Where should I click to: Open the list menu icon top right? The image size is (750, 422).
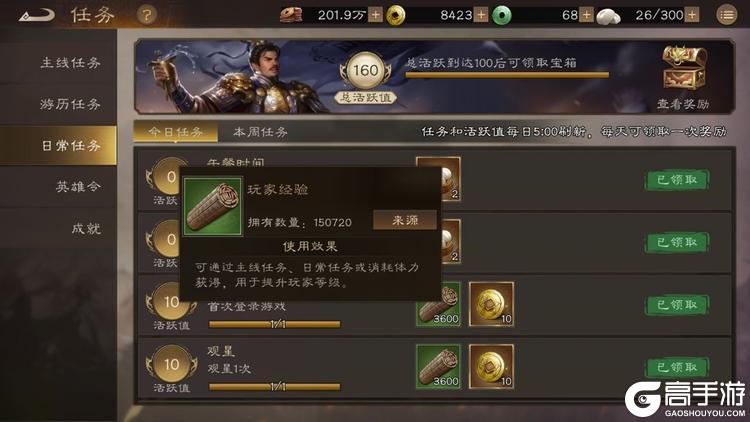click(727, 15)
